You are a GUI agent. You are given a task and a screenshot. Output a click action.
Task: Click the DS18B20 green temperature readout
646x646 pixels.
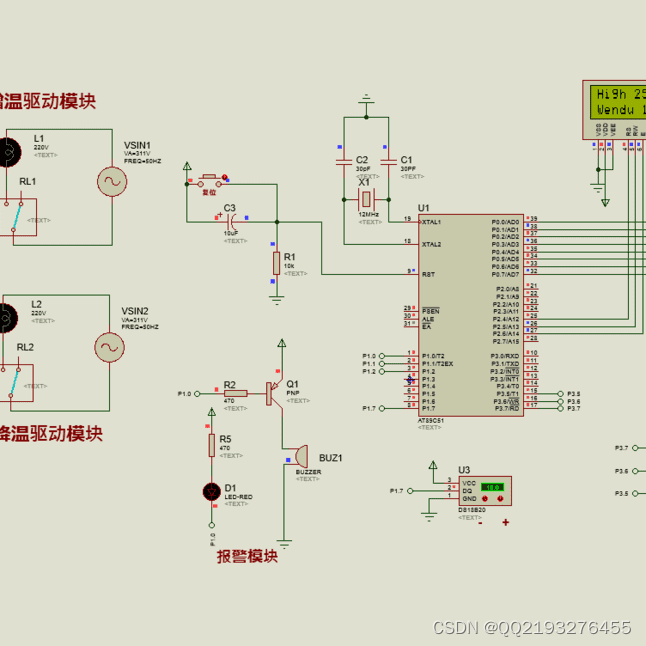(x=492, y=487)
